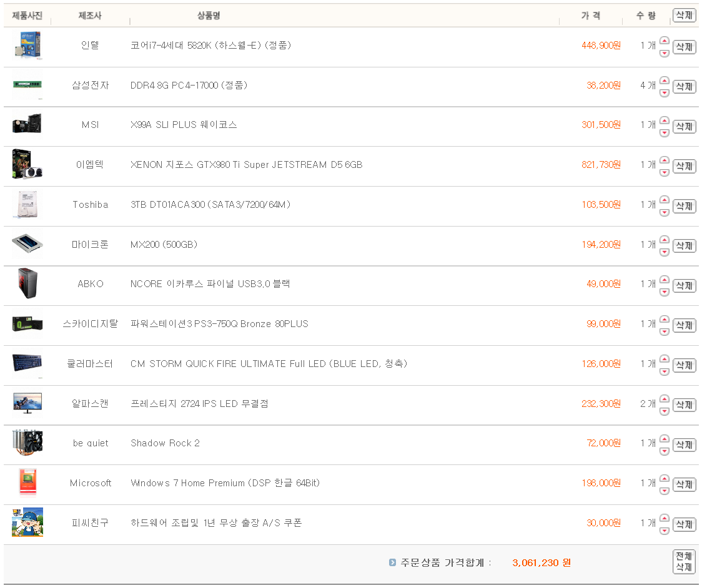Image resolution: width=702 pixels, height=588 pixels.
Task: Open the Toshiba hard drive thumbnail
Action: coord(27,204)
